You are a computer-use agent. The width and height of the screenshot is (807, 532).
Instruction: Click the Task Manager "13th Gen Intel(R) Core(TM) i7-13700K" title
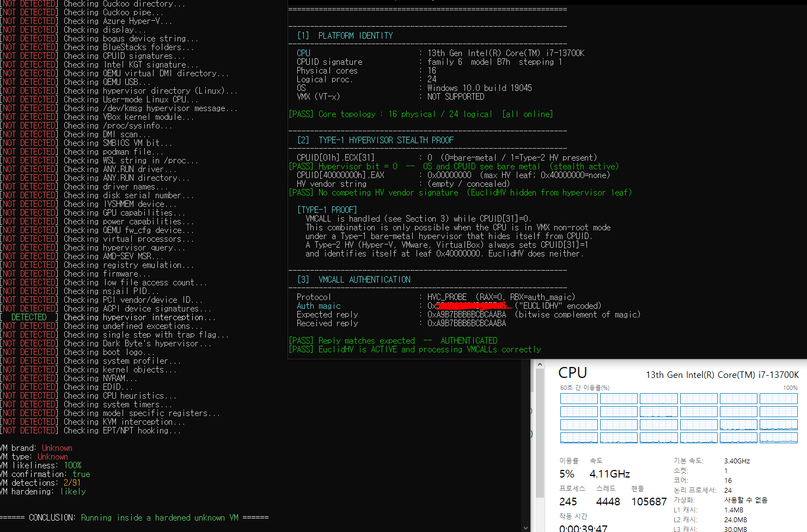(x=723, y=375)
